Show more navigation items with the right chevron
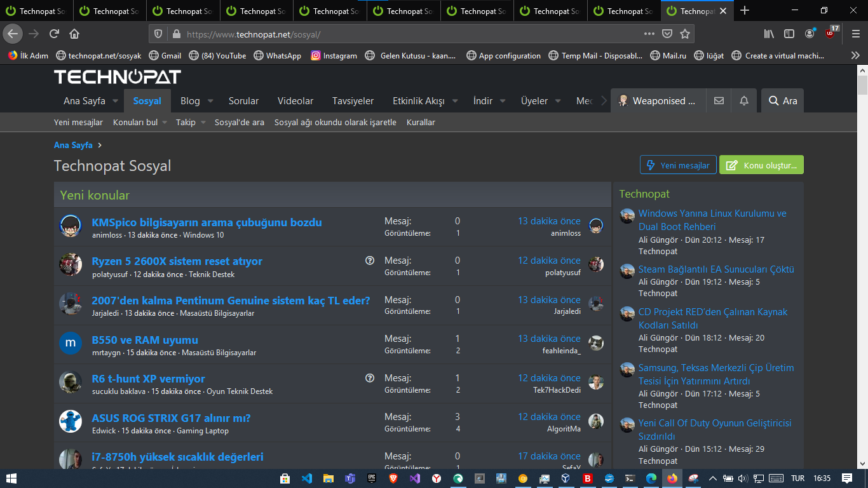The image size is (868, 488). [x=603, y=101]
